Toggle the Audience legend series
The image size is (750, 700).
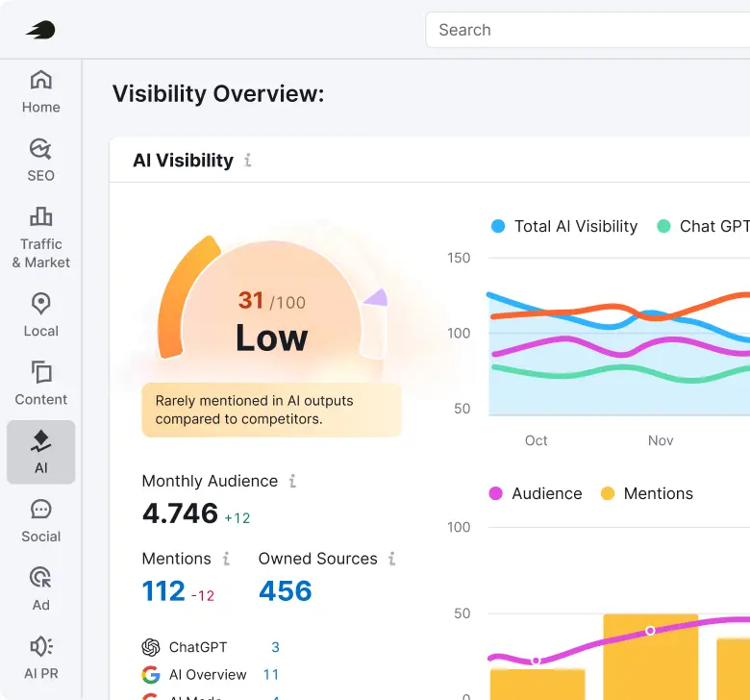click(536, 493)
